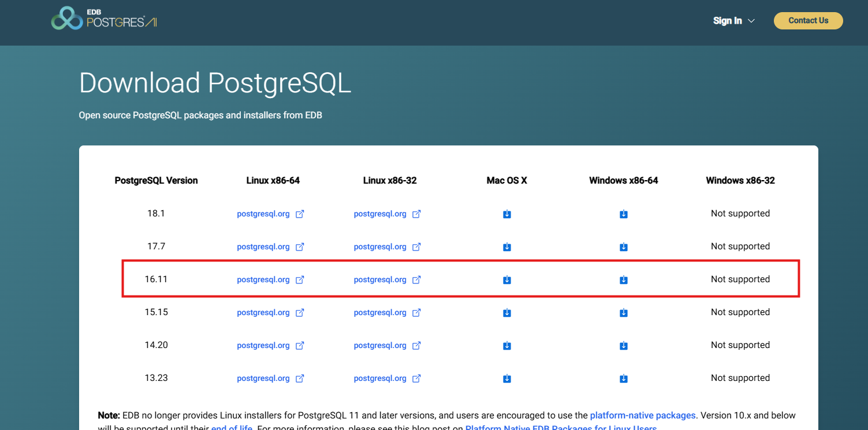Viewport: 868px width, 430px height.
Task: Open the Sign In dropdown
Action: (734, 21)
